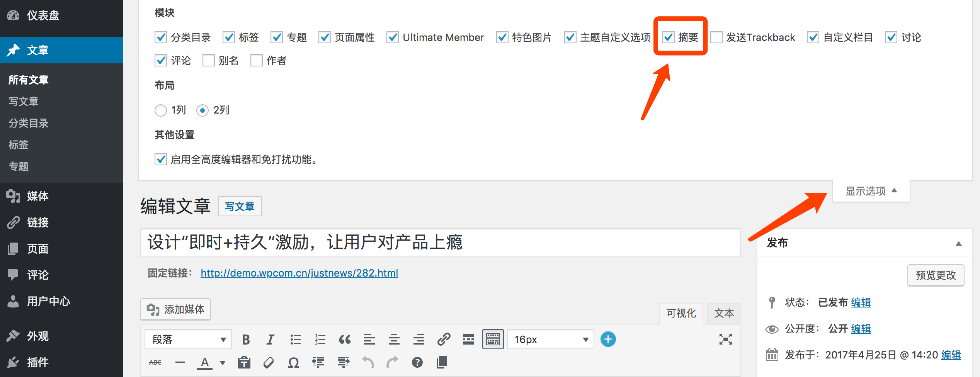980x377 pixels.
Task: Enter distraction-free fullscreen mode
Action: click(x=725, y=340)
